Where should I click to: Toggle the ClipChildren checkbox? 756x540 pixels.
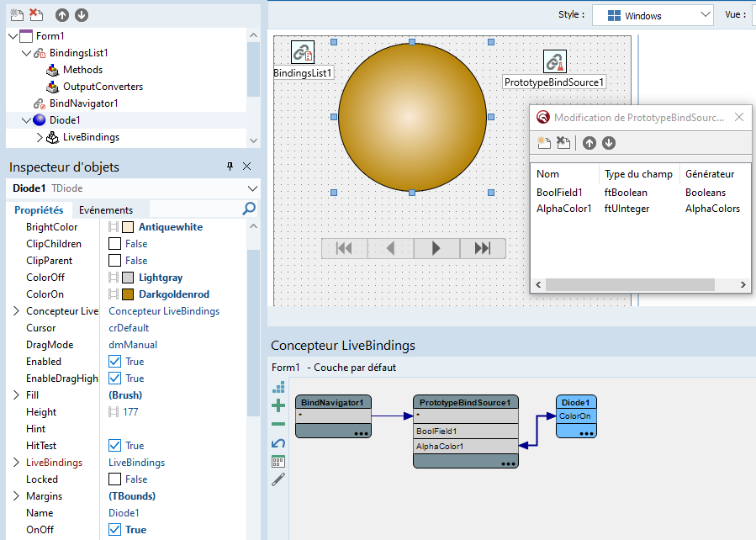(114, 244)
